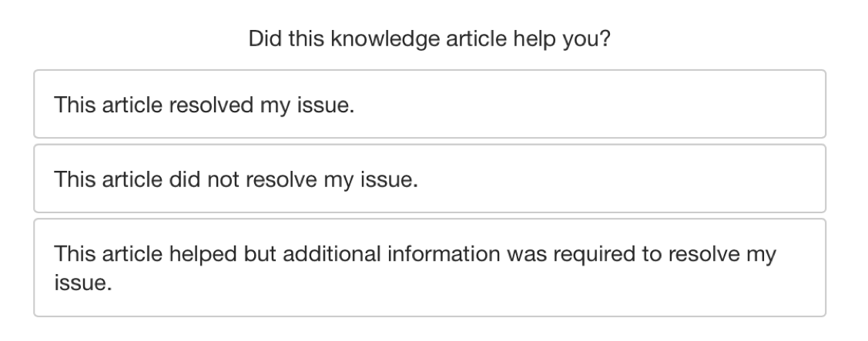Viewport: 868px width, 341px height.
Task: Mark the article as not resolving your issue
Action: tap(430, 179)
